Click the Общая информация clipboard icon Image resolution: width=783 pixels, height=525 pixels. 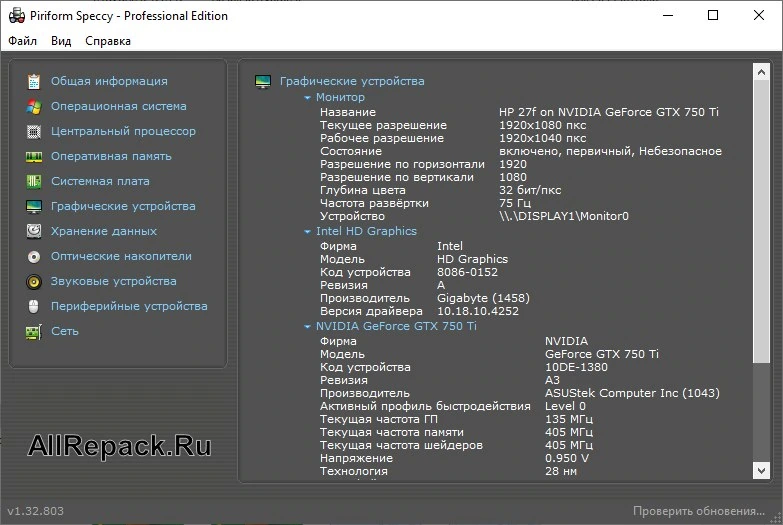click(x=33, y=81)
